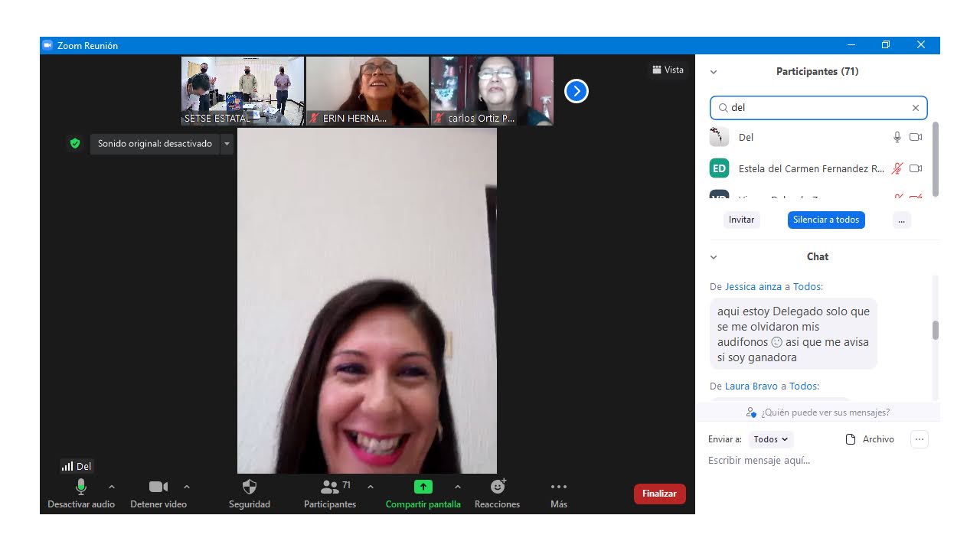Viewport: 980px width, 551px height.
Task: Expand video options caret next to camera
Action: (x=187, y=487)
